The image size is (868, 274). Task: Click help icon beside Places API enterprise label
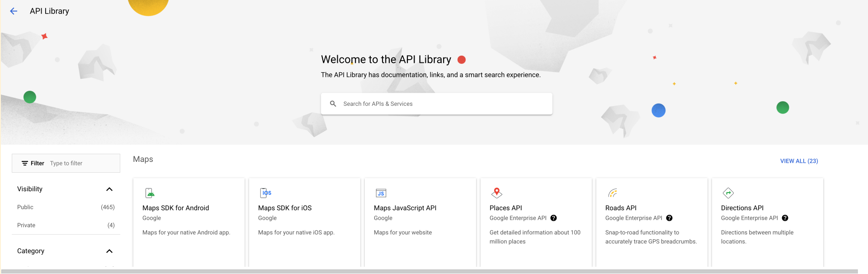(x=554, y=218)
